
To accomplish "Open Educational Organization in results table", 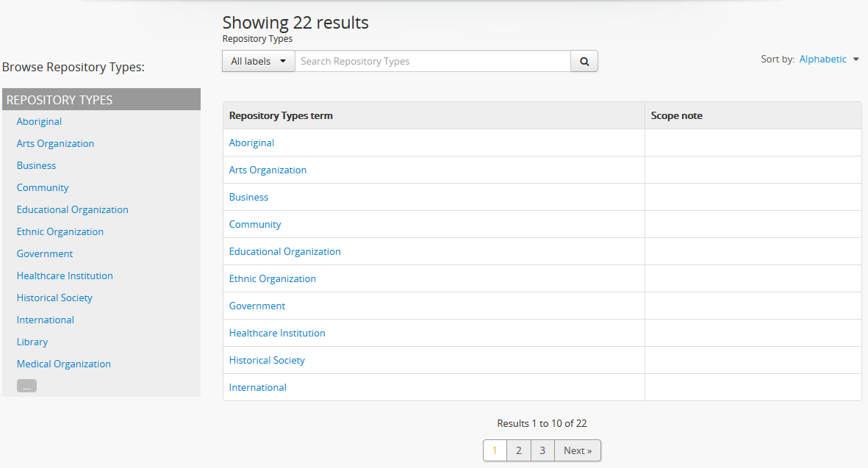I will 284,251.
